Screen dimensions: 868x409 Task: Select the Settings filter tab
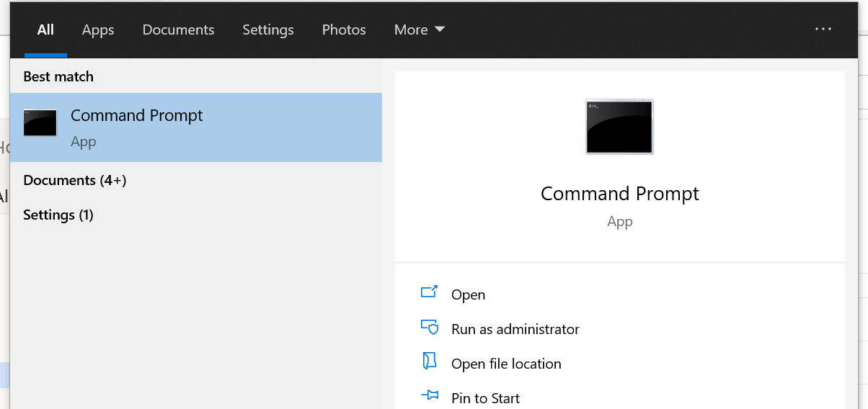tap(268, 30)
